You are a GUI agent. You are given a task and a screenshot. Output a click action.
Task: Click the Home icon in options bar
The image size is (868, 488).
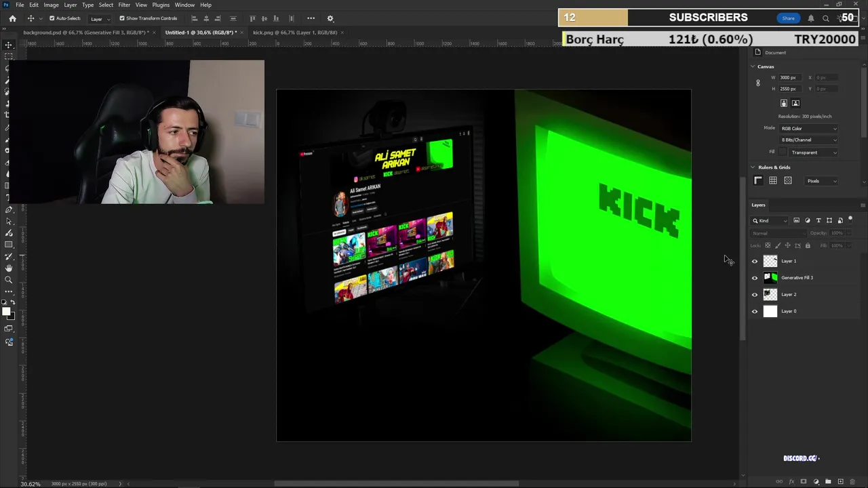(x=12, y=18)
